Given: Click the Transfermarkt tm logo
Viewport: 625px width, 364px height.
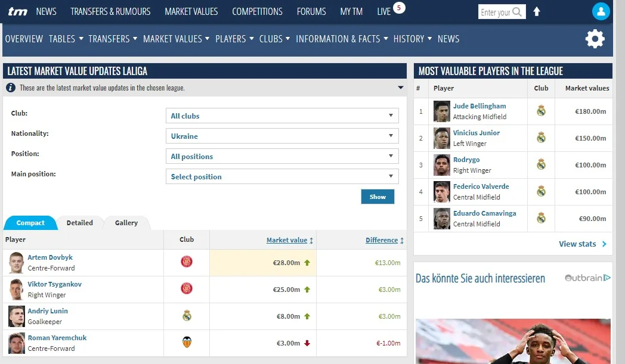Looking at the screenshot, I should 17,11.
